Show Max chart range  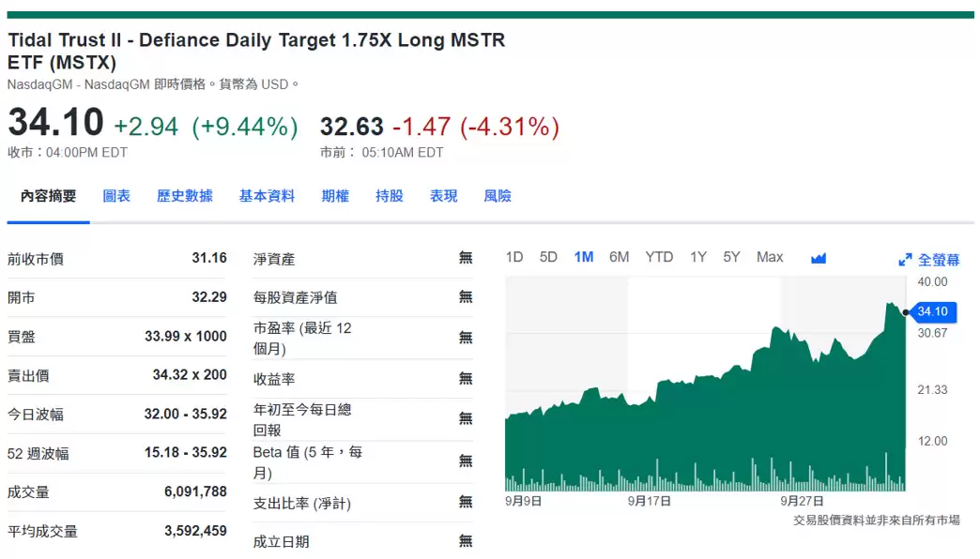[770, 257]
